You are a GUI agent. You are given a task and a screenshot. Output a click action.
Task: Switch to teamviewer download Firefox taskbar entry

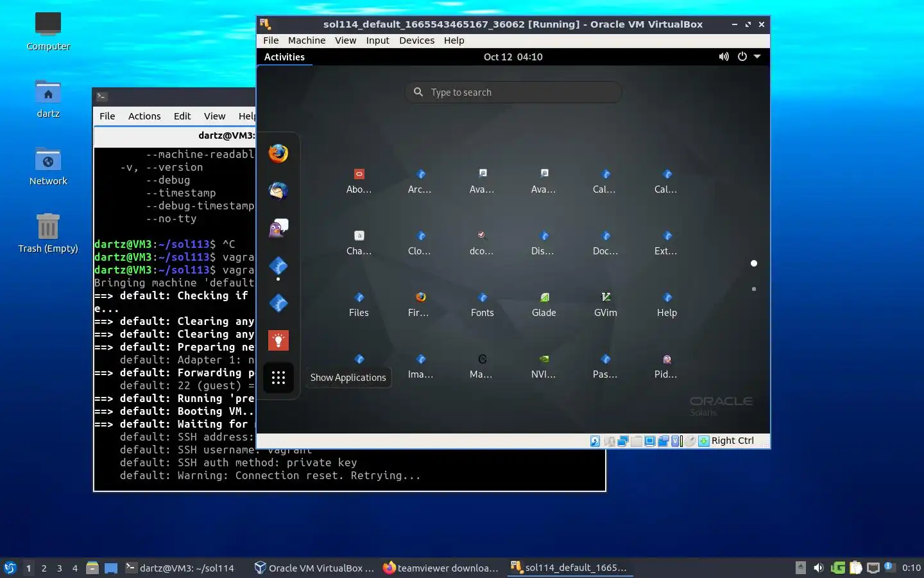(441, 568)
